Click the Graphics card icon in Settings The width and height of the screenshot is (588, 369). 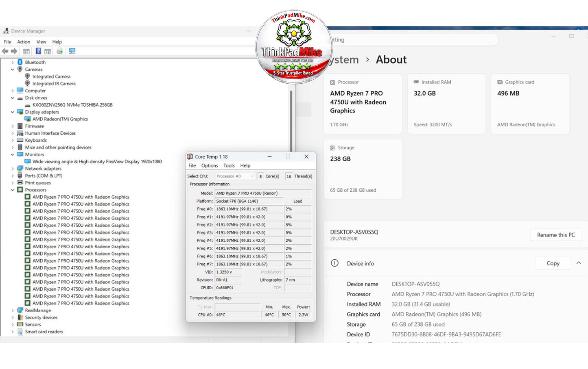[500, 82]
